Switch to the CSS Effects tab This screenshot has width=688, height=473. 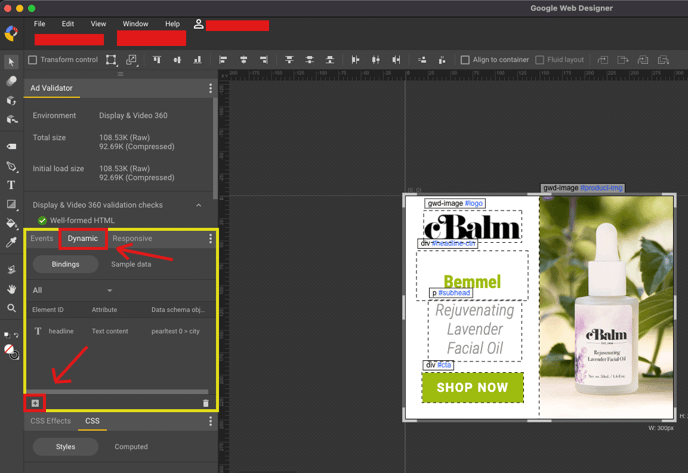pyautogui.click(x=50, y=421)
